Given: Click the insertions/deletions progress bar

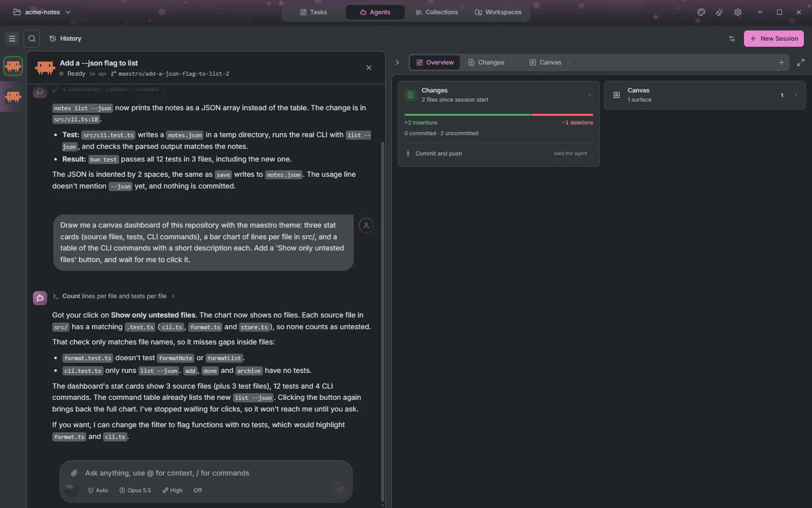Looking at the screenshot, I should click(499, 115).
